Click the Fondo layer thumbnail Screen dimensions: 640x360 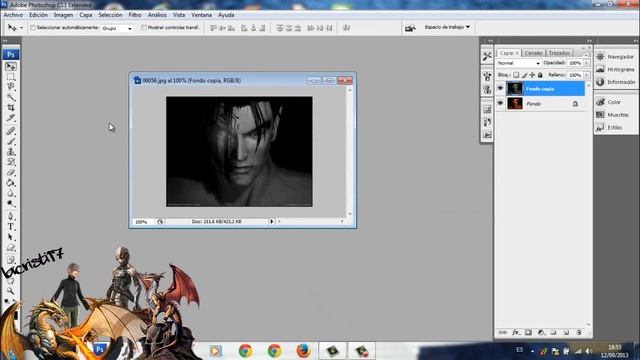515,103
